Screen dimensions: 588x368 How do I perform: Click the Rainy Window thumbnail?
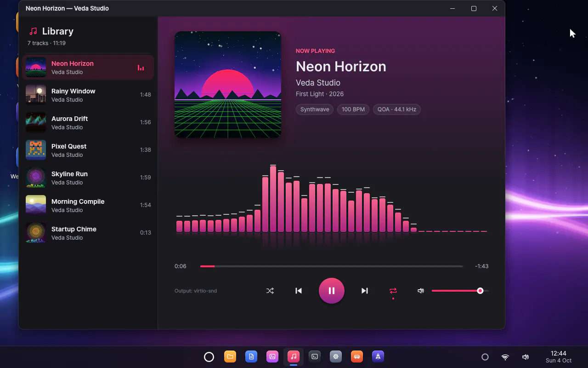click(x=36, y=95)
